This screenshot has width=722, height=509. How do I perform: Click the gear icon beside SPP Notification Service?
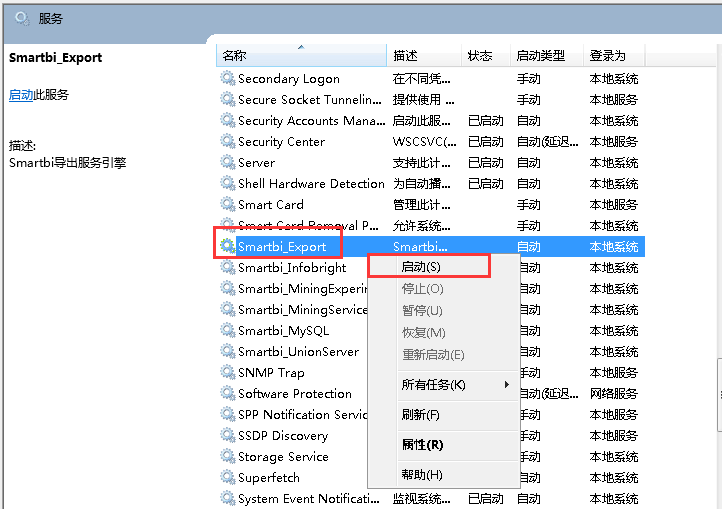pyautogui.click(x=227, y=414)
